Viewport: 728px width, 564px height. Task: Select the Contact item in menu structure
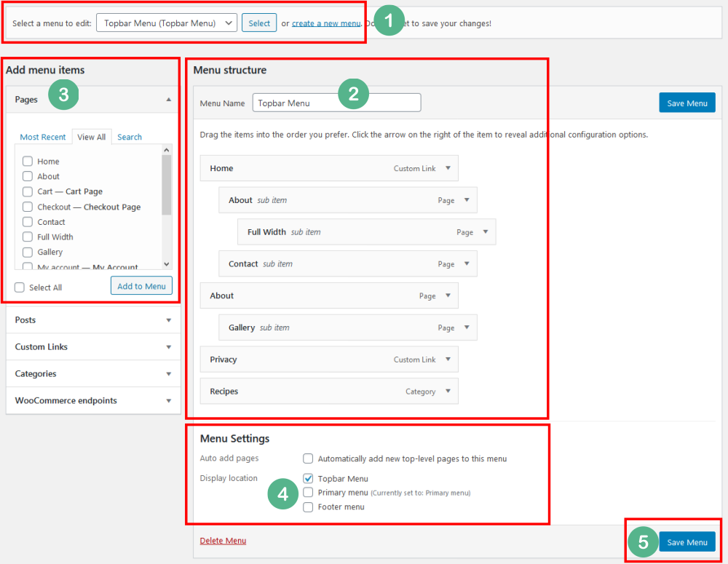(x=348, y=263)
